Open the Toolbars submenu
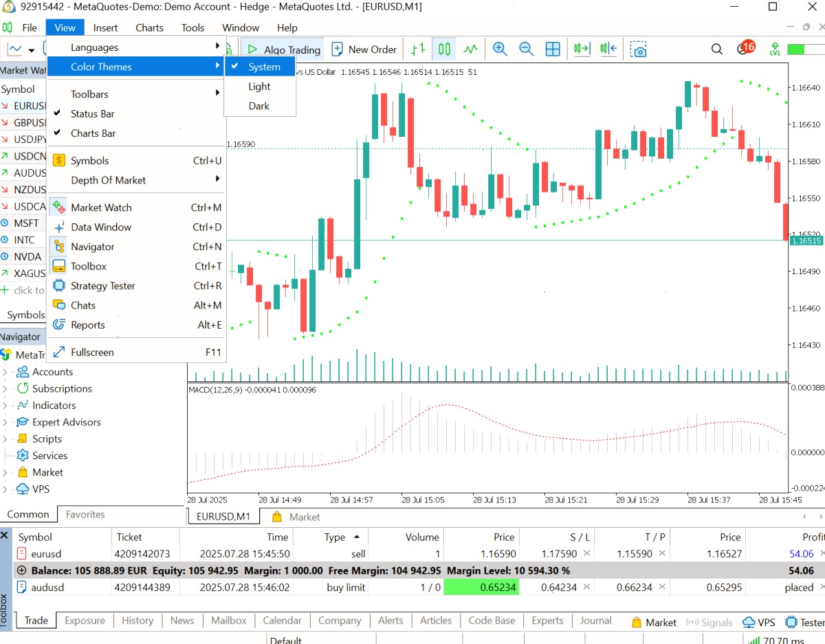The width and height of the screenshot is (825, 644). pos(136,94)
